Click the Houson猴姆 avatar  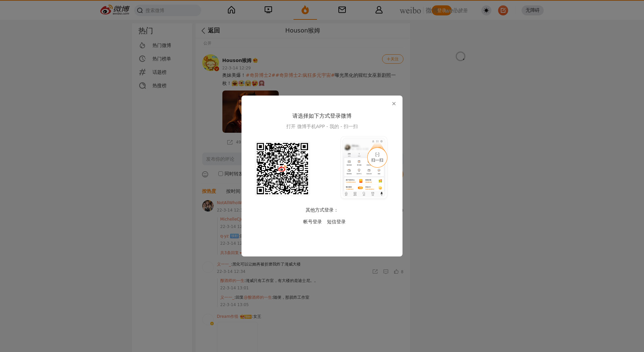click(211, 63)
